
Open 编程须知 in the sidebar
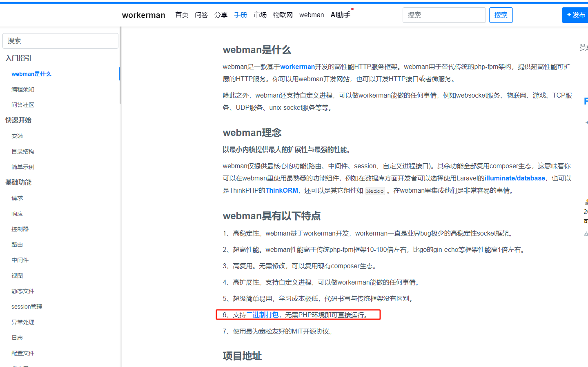[23, 89]
